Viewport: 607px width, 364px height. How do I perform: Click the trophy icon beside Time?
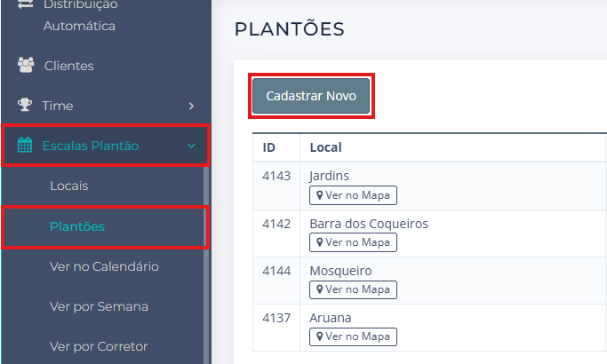[x=26, y=106]
